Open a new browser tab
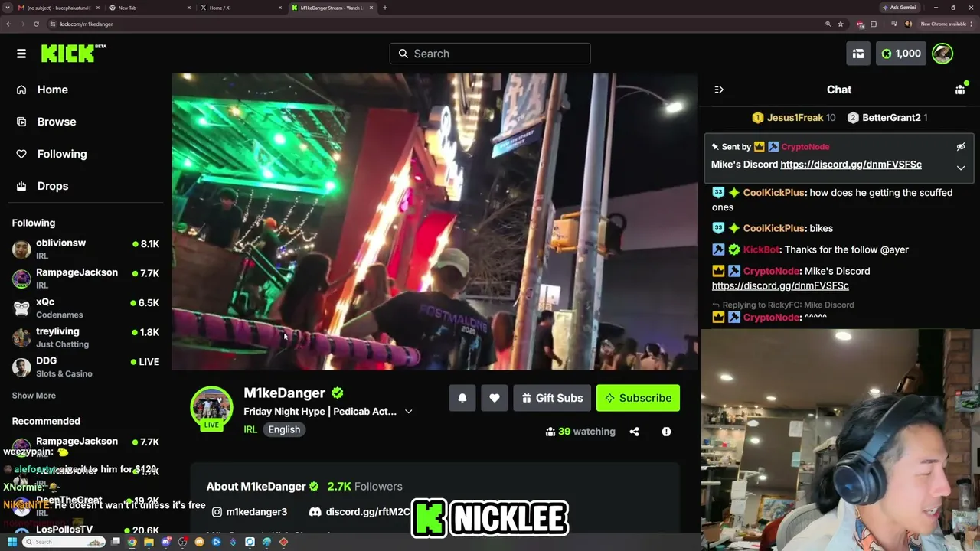The image size is (980, 551). point(385,8)
